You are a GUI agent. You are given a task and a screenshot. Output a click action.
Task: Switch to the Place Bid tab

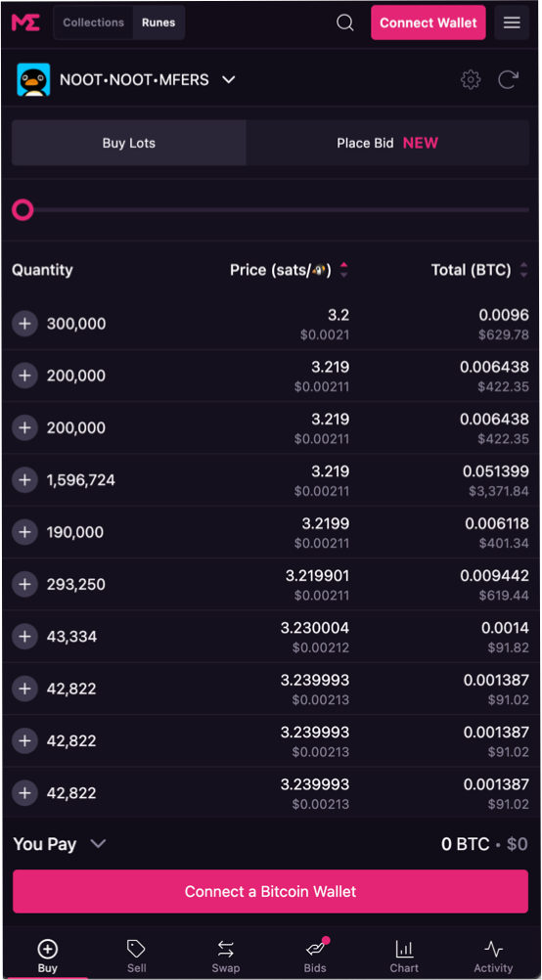[x=387, y=143]
